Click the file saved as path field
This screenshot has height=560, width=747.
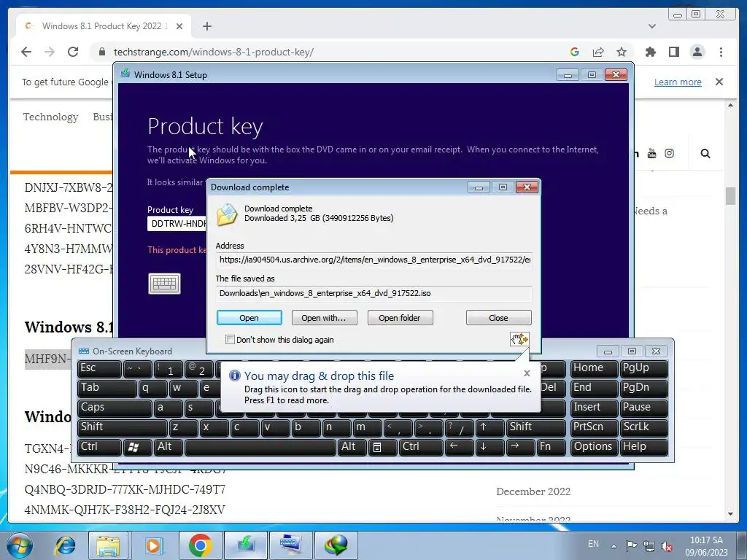374,293
